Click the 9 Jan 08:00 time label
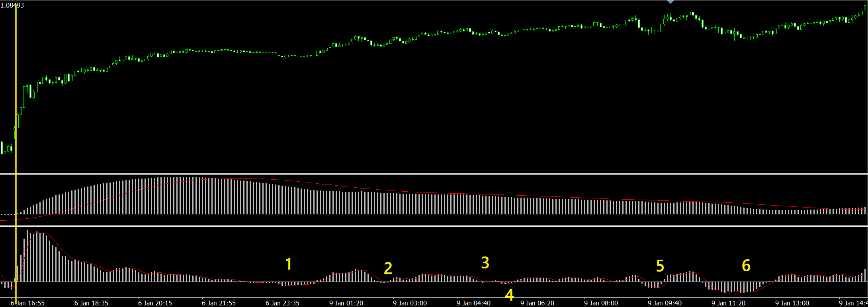Viewport: 868px width, 307px height. coord(601,303)
